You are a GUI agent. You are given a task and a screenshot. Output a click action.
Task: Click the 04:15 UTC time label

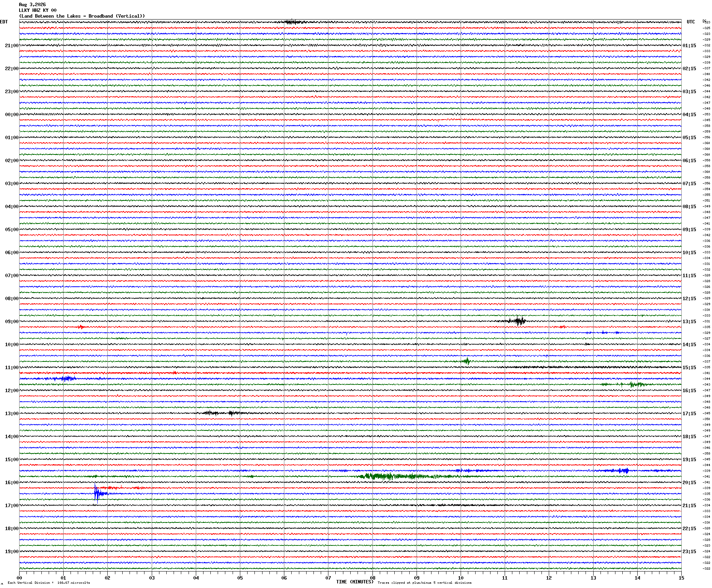click(689, 115)
